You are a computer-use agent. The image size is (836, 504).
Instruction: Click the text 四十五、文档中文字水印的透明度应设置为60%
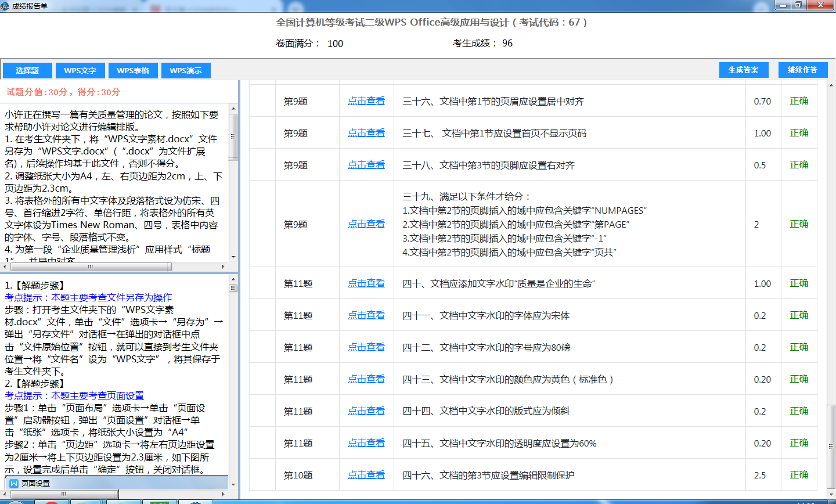click(x=499, y=443)
